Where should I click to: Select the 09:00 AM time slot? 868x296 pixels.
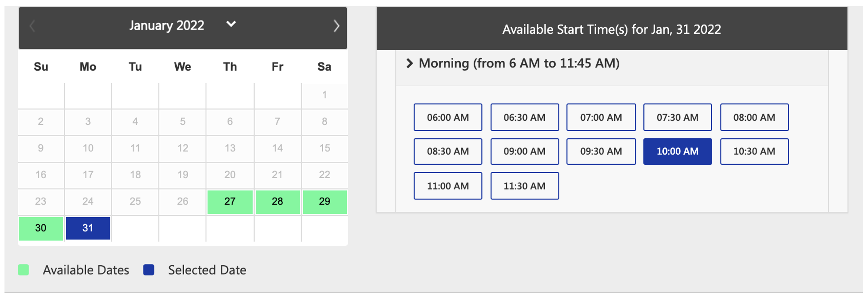524,151
